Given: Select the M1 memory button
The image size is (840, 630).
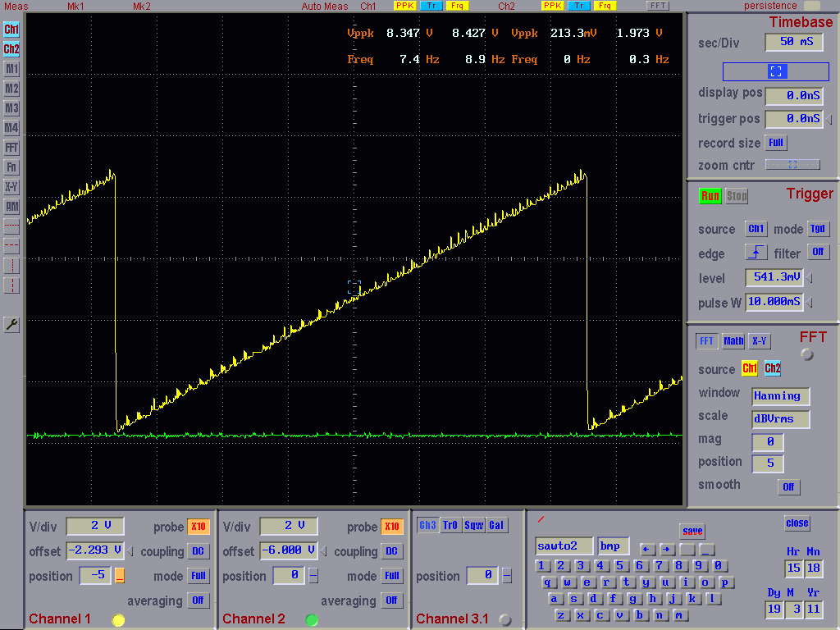Looking at the screenshot, I should coord(11,69).
